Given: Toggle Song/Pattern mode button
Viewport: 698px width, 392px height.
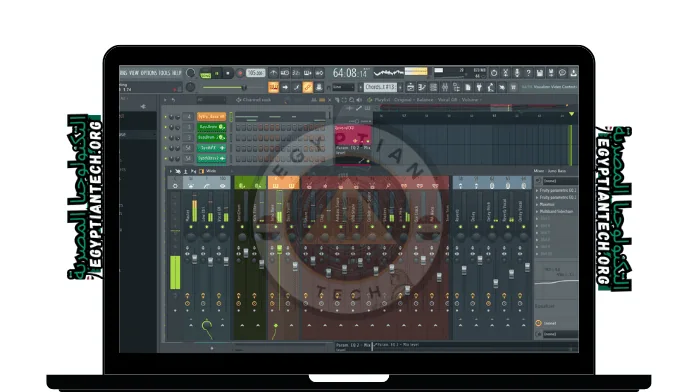Looking at the screenshot, I should (x=205, y=74).
